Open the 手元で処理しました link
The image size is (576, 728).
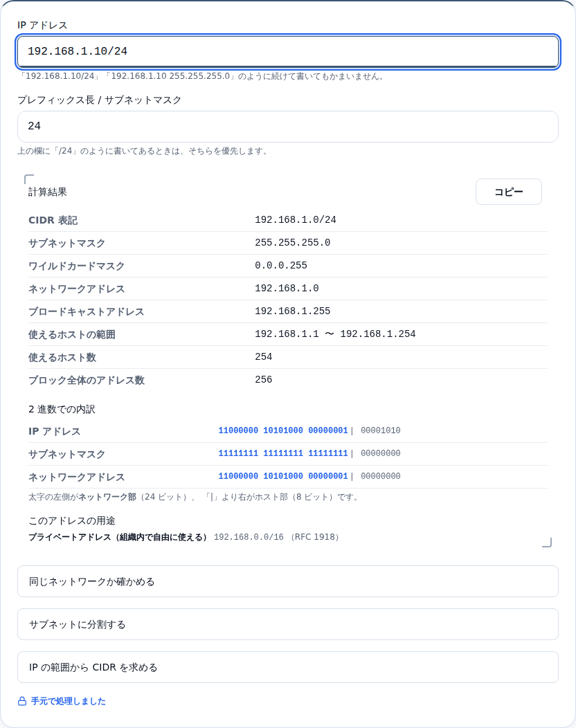pos(69,701)
